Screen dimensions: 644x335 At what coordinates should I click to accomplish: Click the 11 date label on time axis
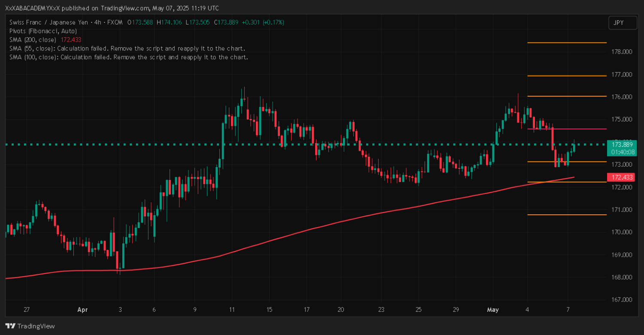pos(232,310)
